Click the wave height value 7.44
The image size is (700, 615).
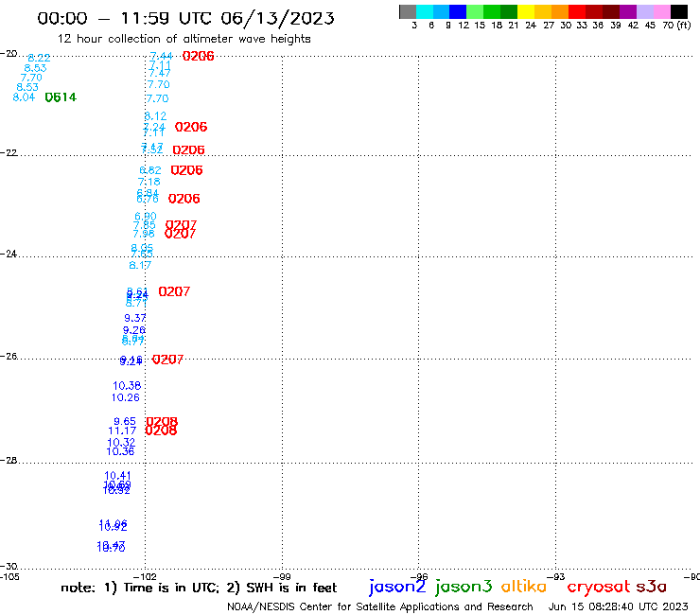pyautogui.click(x=161, y=56)
